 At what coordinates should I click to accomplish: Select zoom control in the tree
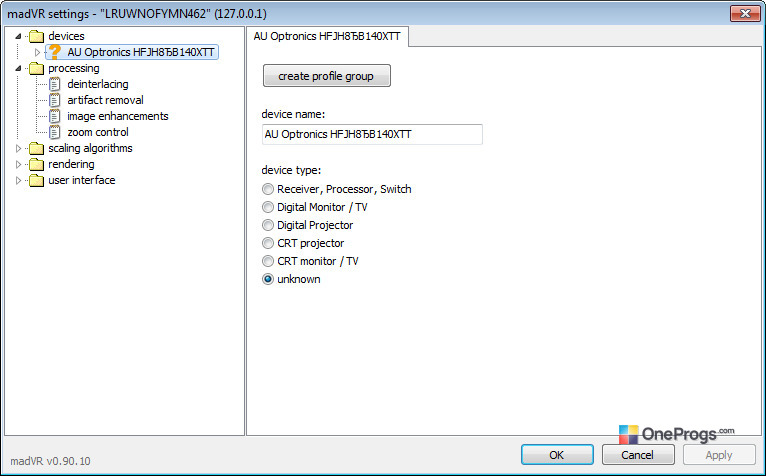98,132
